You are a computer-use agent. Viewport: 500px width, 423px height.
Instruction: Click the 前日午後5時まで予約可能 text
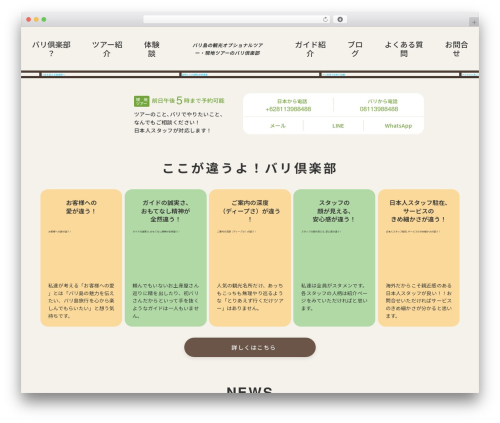(188, 100)
